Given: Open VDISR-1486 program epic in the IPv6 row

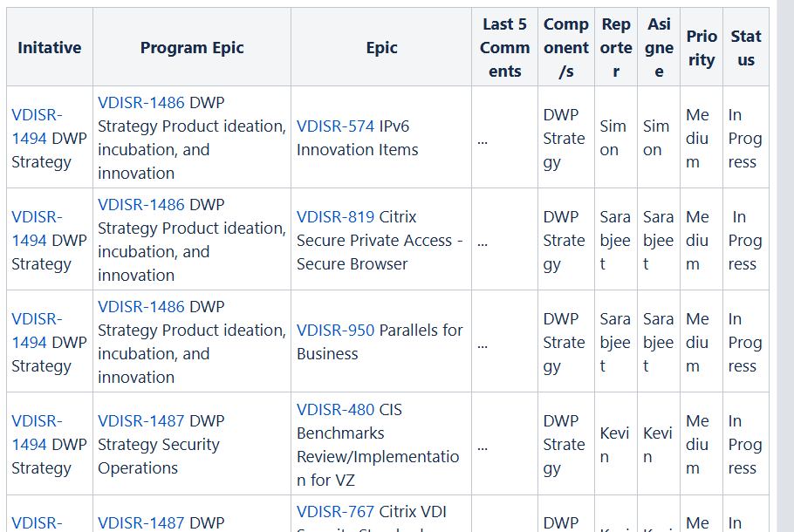Looking at the screenshot, I should click(141, 103).
